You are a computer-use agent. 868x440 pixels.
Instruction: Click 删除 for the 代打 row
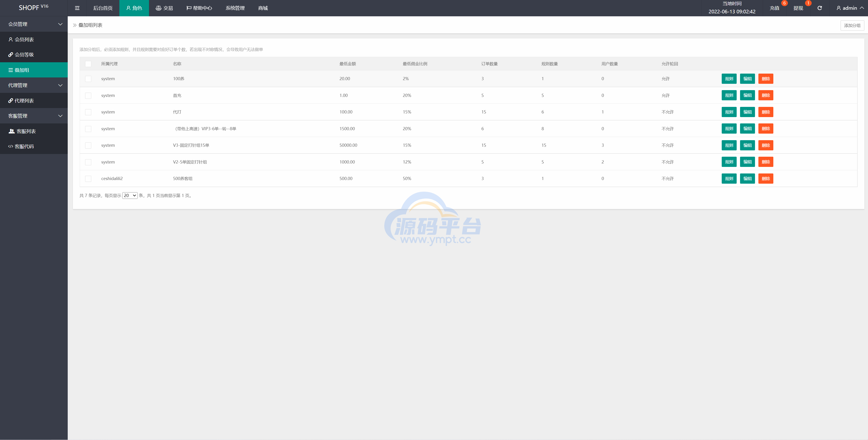(x=766, y=112)
